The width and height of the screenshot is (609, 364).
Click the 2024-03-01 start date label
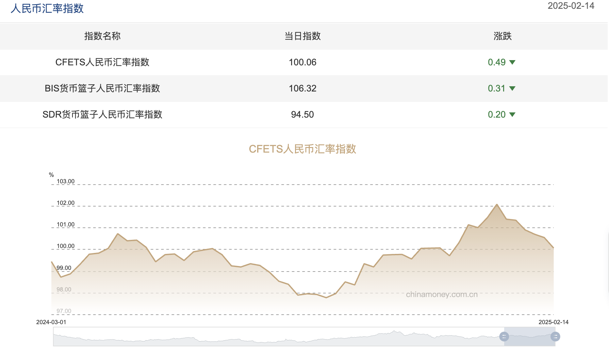[51, 322]
